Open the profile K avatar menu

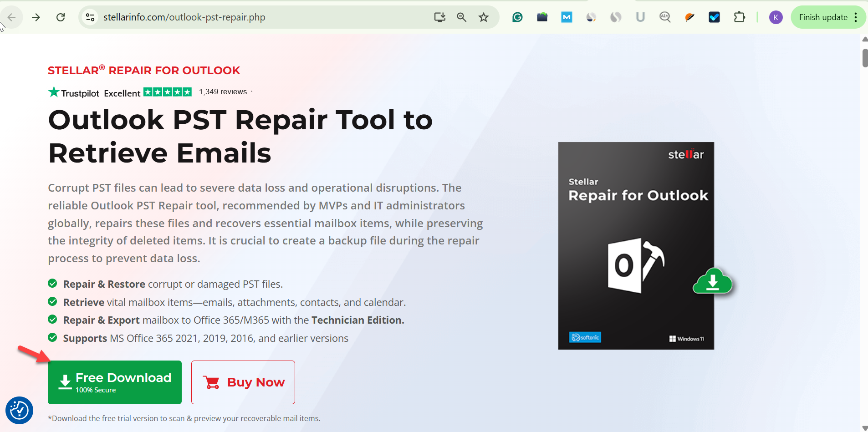click(x=776, y=17)
